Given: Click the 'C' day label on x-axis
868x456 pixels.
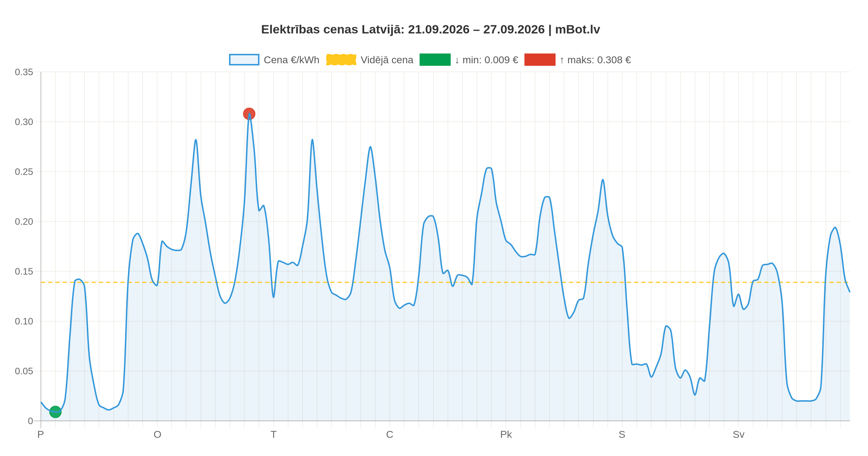Looking at the screenshot, I should 390,435.
